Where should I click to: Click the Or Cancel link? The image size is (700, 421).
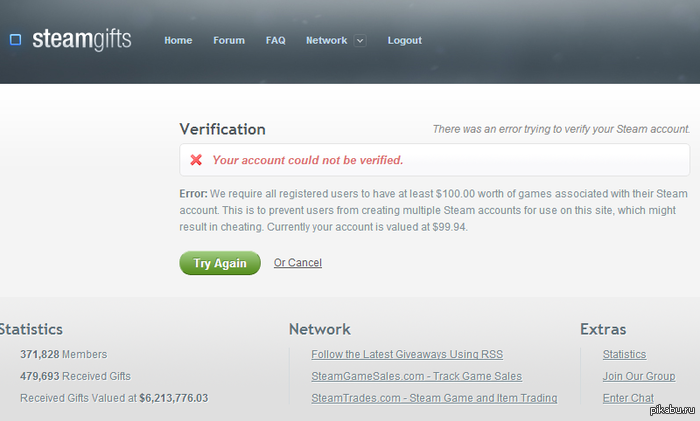click(x=298, y=263)
